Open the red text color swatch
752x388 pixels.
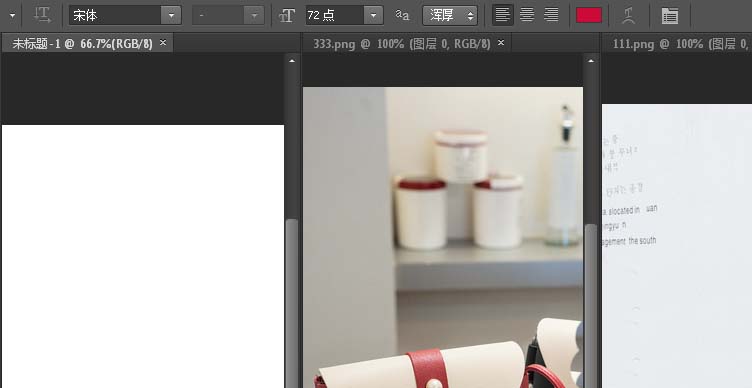tap(589, 15)
